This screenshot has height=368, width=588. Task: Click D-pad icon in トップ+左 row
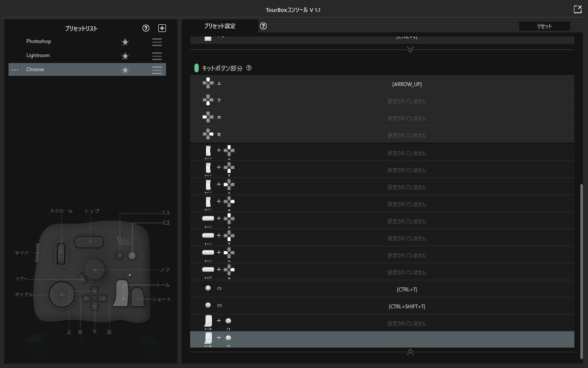(229, 253)
